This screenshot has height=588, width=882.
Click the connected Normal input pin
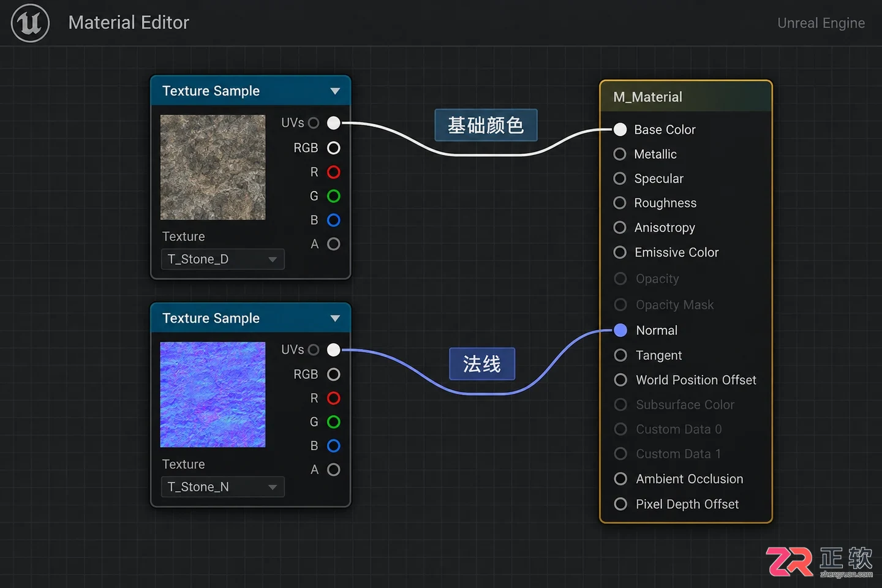click(x=620, y=330)
